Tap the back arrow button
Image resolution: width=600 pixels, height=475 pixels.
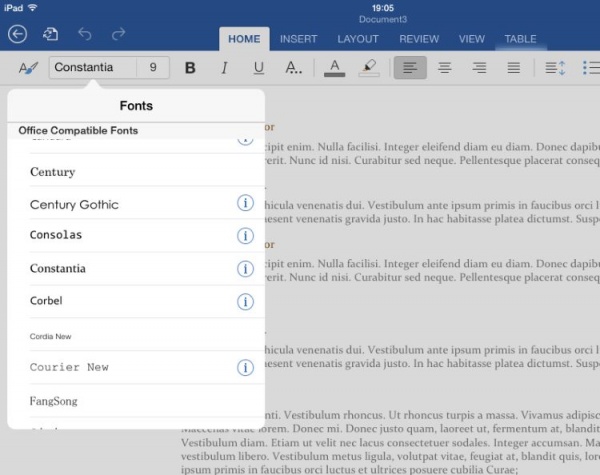click(18, 34)
